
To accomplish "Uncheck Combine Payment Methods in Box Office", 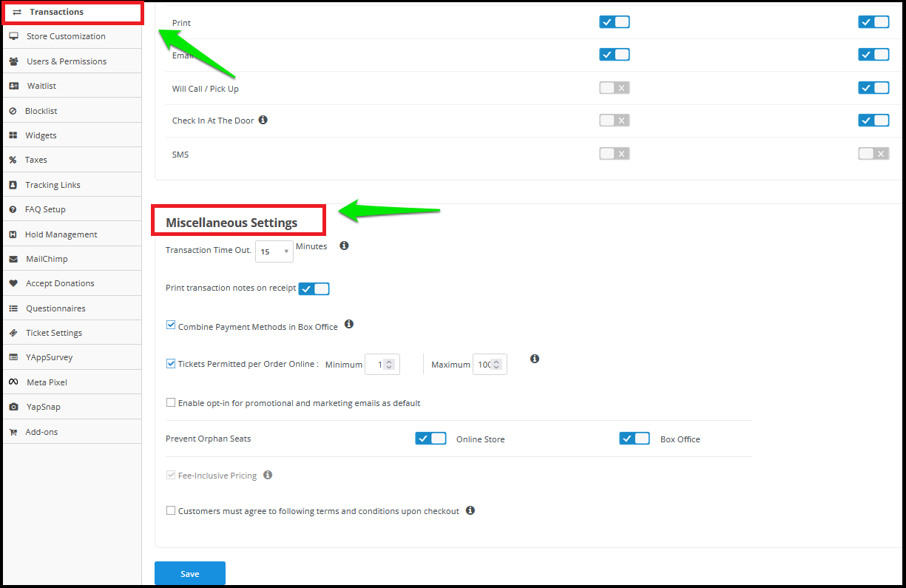I will pos(171,325).
